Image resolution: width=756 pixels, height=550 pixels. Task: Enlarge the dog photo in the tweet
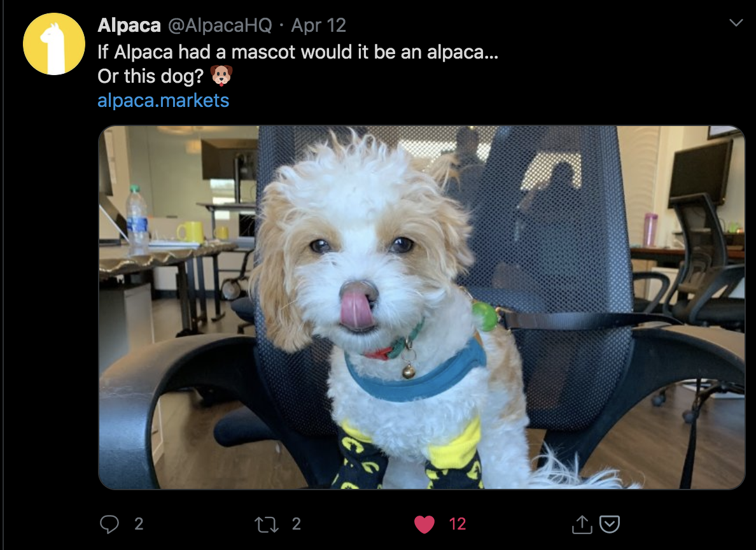point(422,307)
